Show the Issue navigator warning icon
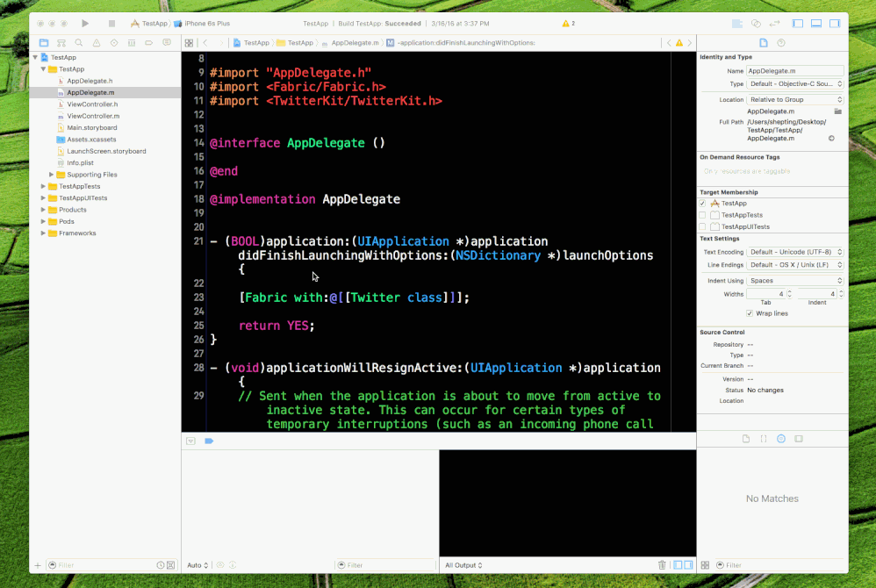Screen dimensions: 876x588 97,42
